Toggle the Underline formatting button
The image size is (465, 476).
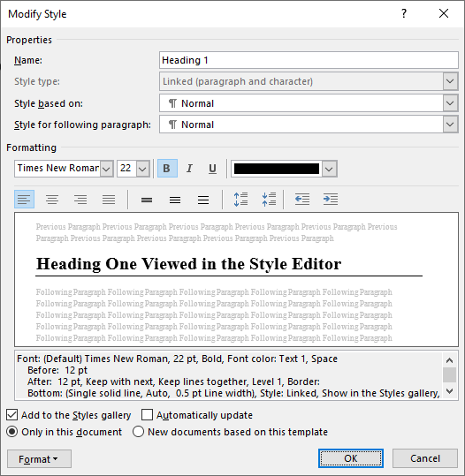[x=212, y=168]
